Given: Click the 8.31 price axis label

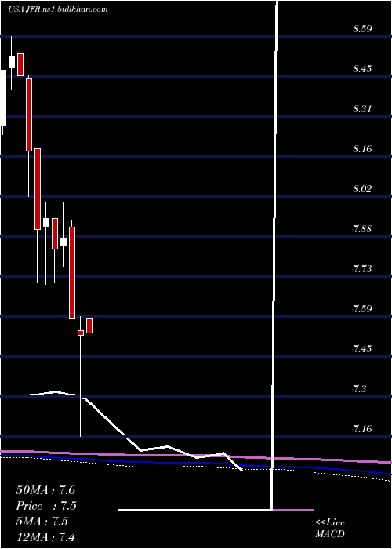Looking at the screenshot, I should [362, 109].
